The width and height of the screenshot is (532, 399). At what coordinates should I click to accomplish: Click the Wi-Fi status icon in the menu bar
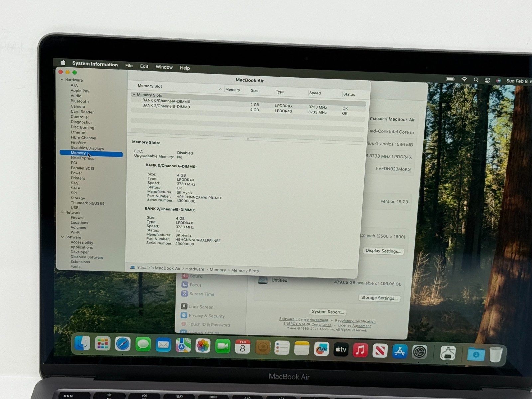[464, 79]
